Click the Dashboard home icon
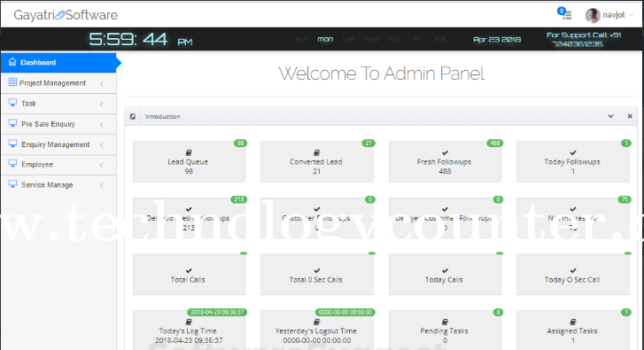Image resolution: width=644 pixels, height=350 pixels. pyautogui.click(x=12, y=62)
